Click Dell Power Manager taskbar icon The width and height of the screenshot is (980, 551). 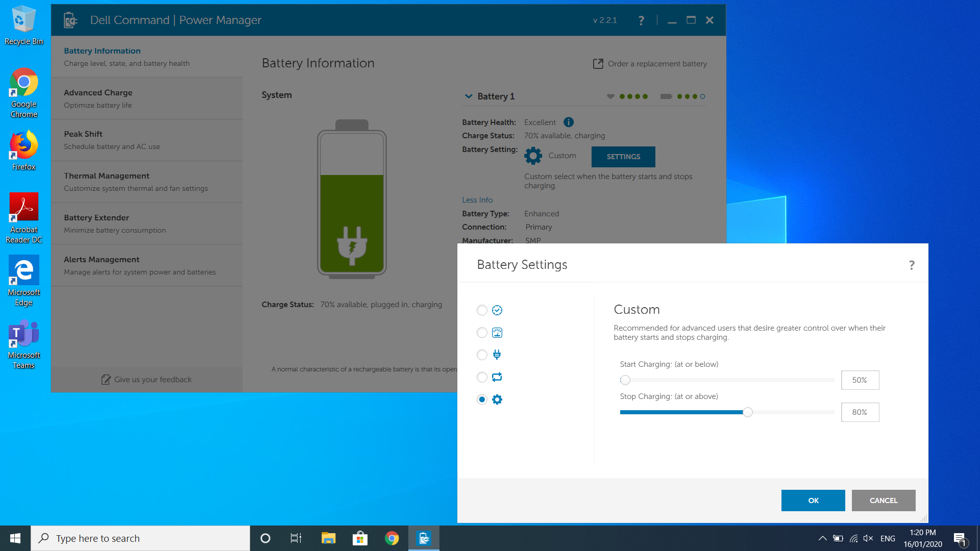point(424,538)
